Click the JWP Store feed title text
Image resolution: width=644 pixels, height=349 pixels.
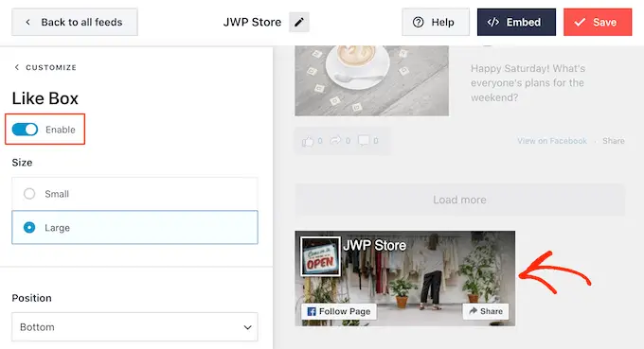[x=252, y=22]
